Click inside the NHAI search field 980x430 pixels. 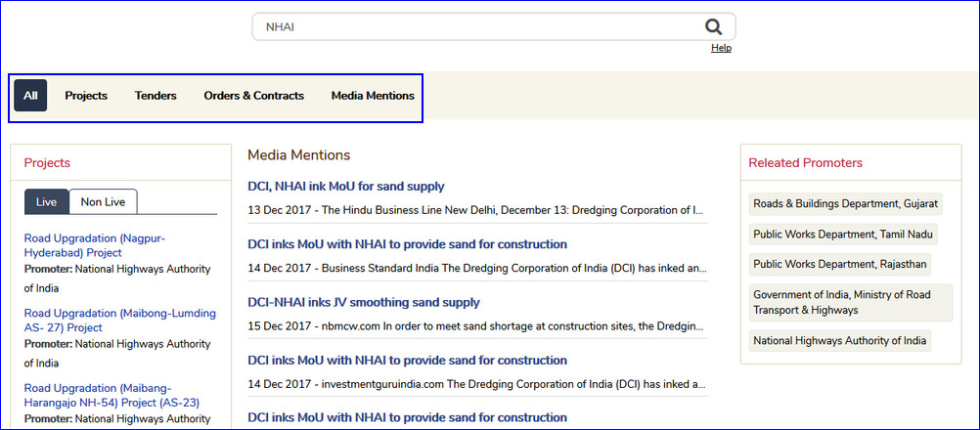pos(469,27)
